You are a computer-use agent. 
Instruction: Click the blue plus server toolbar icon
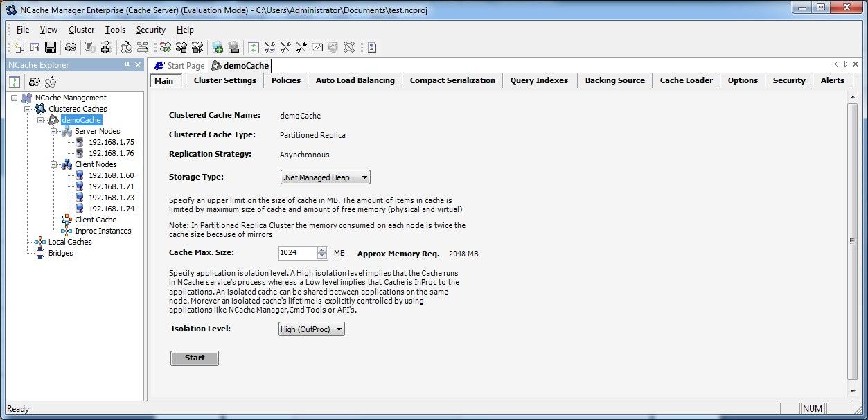(218, 47)
